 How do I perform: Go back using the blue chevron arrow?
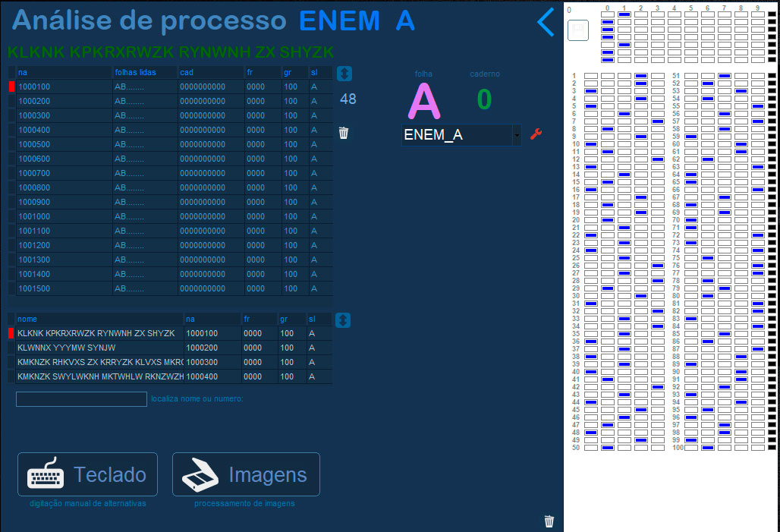click(x=546, y=21)
